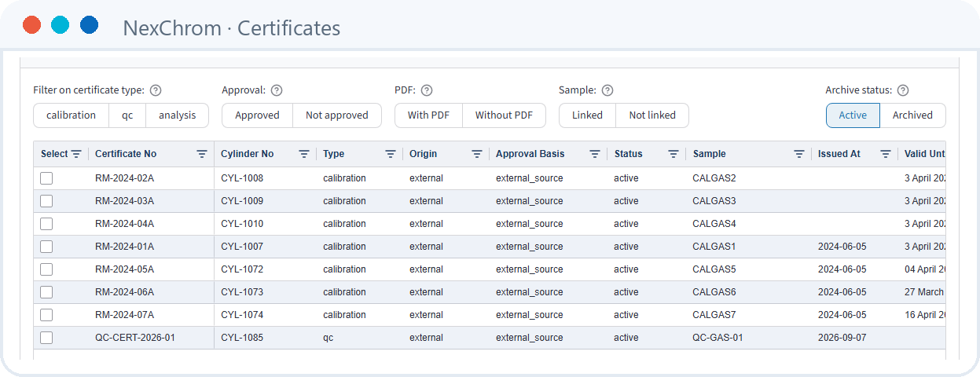The height and width of the screenshot is (377, 980).
Task: Select checkbox for RM-2024-02A row
Action: tap(46, 178)
